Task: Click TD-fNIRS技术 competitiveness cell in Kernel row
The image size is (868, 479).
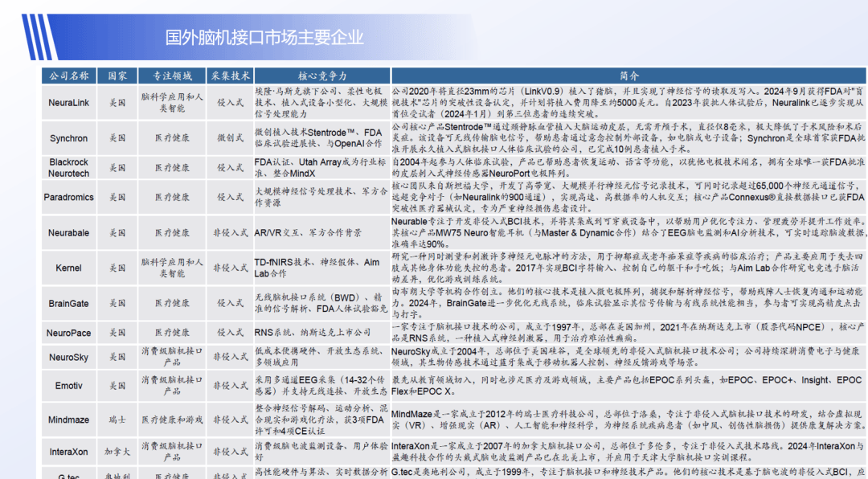Action: pos(322,268)
